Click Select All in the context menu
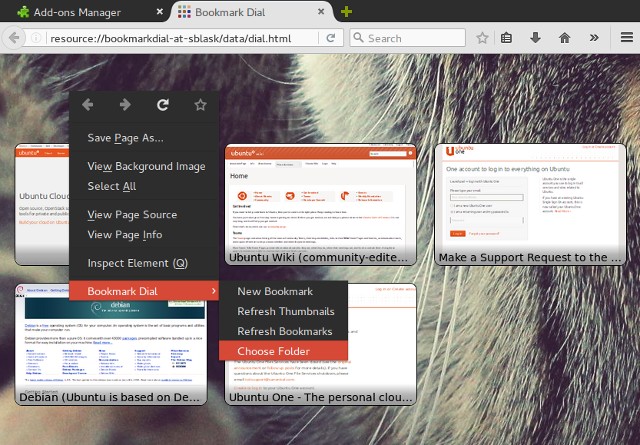640x445 pixels. tap(144, 186)
